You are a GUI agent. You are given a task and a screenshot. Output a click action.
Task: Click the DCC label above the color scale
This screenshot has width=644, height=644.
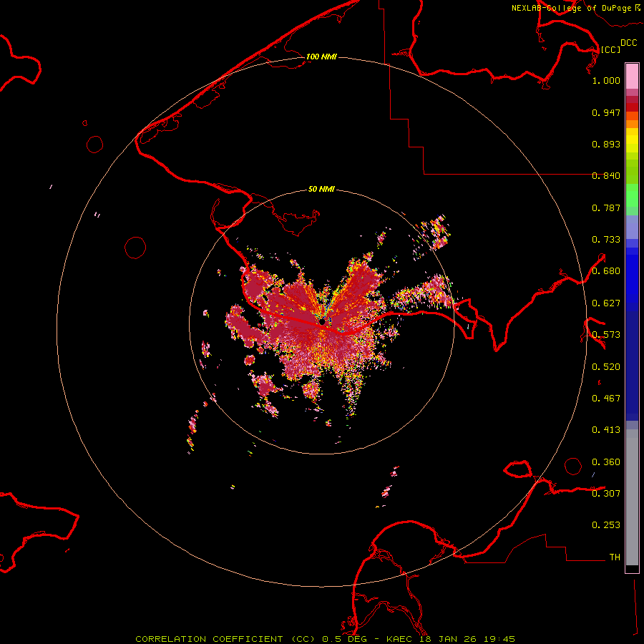tap(629, 43)
